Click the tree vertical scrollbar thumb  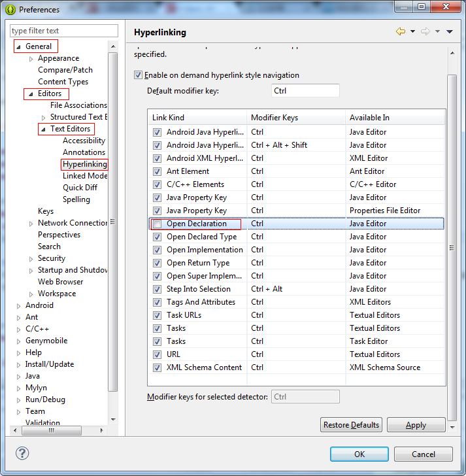pyautogui.click(x=112, y=222)
